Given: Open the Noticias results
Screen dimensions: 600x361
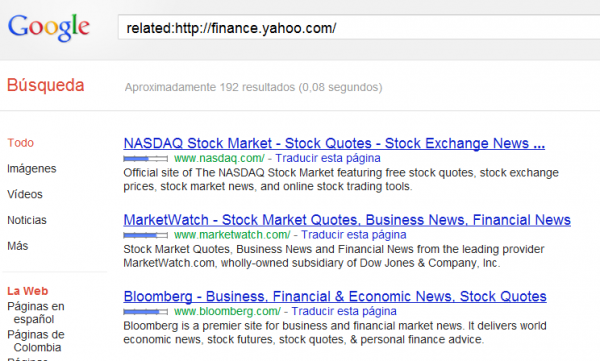Looking at the screenshot, I should [x=27, y=220].
